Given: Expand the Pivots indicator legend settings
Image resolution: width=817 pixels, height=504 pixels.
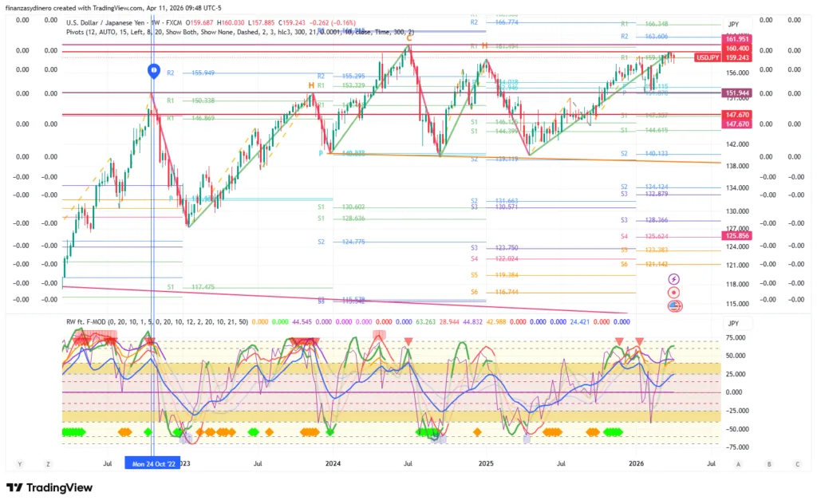Looking at the screenshot, I should point(239,32).
